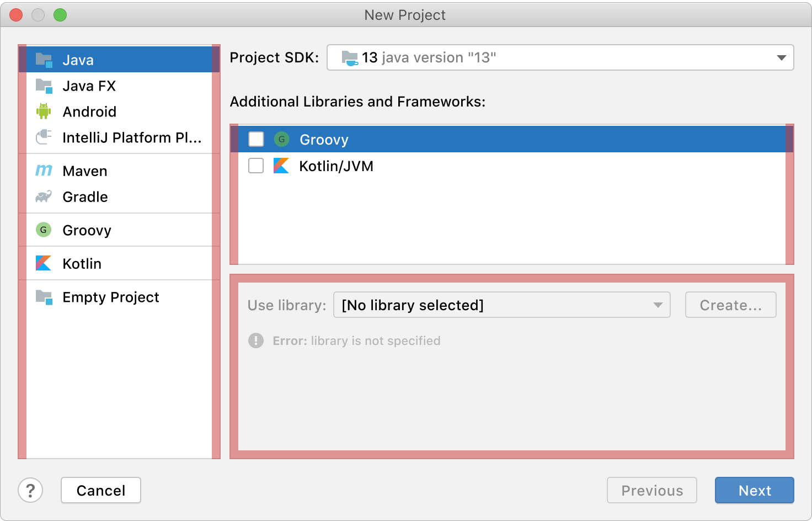Tick the Kotlin/JVM checkbox
This screenshot has height=521, width=812.
(x=256, y=166)
